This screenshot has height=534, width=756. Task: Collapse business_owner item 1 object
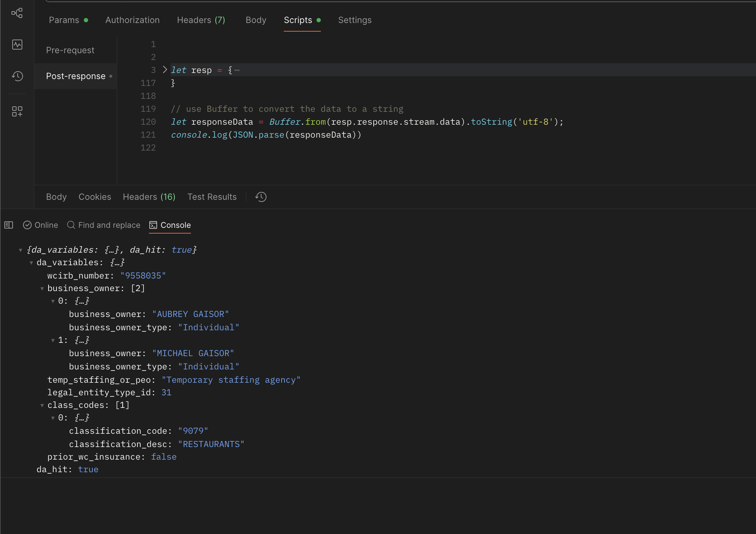(53, 340)
